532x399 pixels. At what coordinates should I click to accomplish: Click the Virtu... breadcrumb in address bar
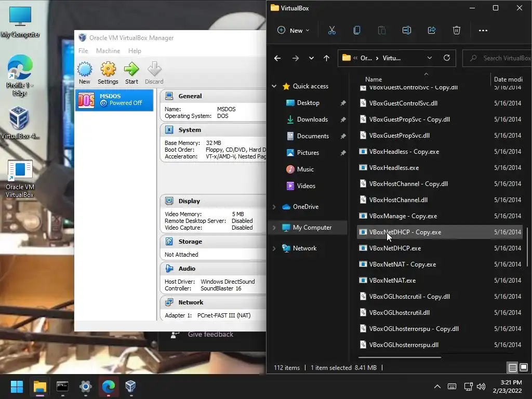pos(392,58)
